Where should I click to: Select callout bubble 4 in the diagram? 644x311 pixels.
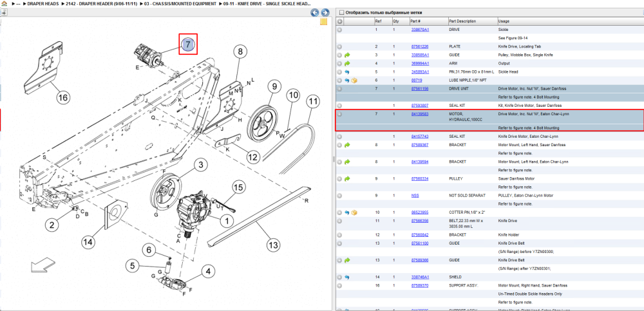coord(208,272)
